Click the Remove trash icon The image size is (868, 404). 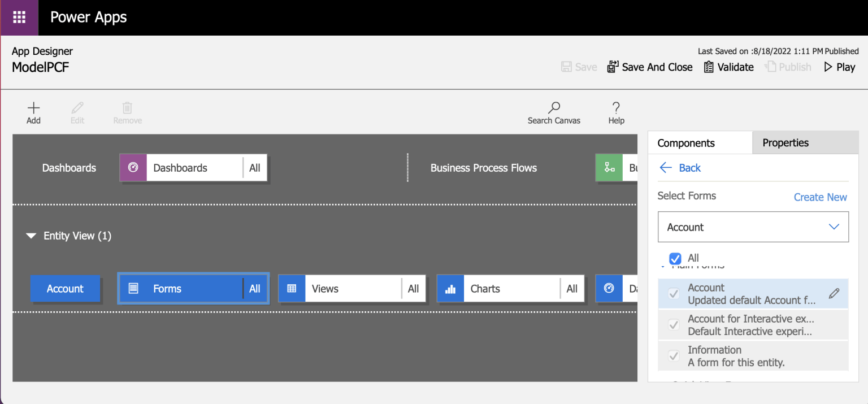click(x=128, y=107)
